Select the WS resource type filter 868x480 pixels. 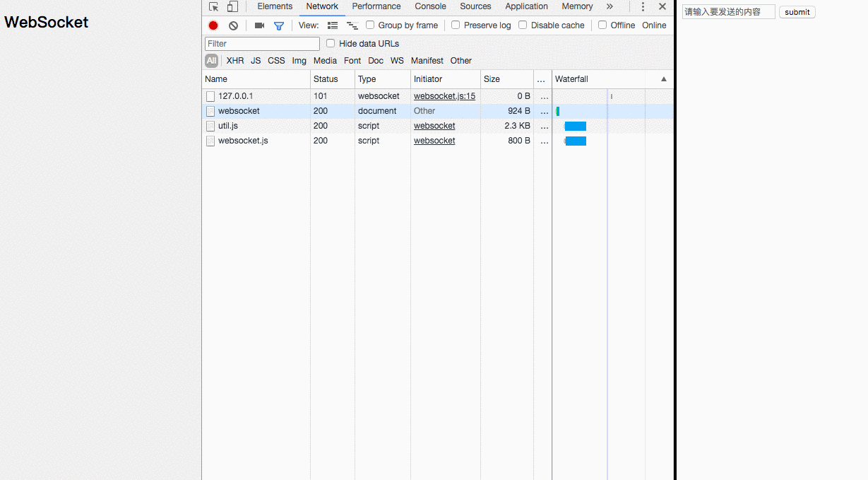(397, 61)
